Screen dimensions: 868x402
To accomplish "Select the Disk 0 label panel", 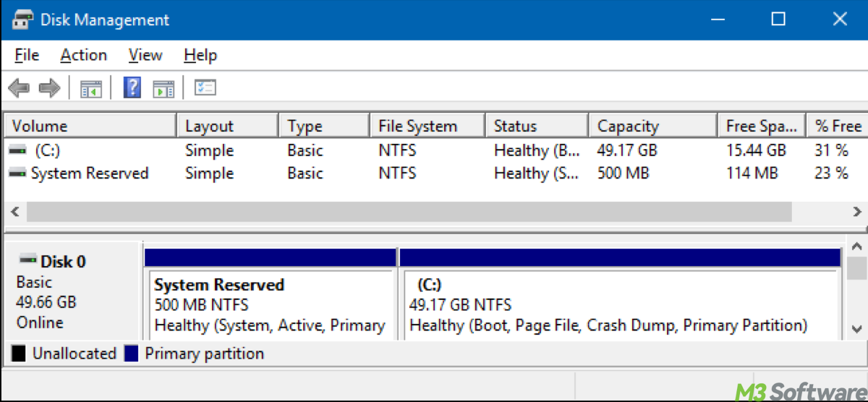I will 71,291.
